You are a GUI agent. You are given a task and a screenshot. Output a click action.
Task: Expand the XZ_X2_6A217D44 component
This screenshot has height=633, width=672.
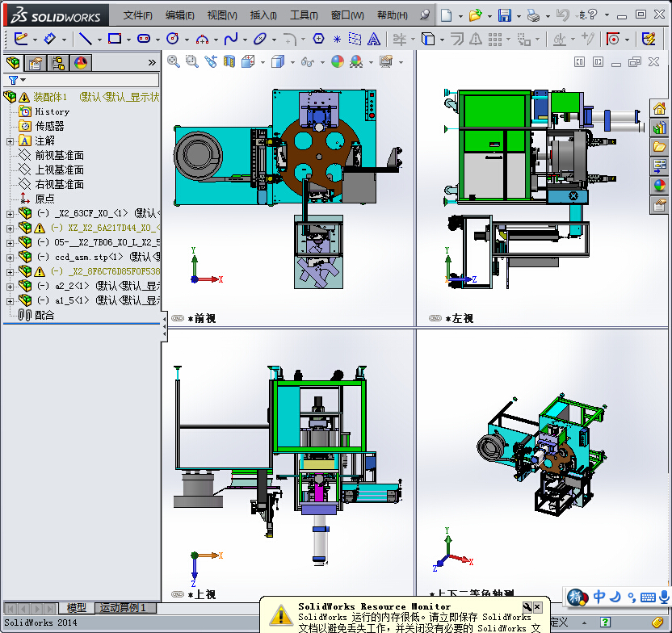[x=10, y=228]
